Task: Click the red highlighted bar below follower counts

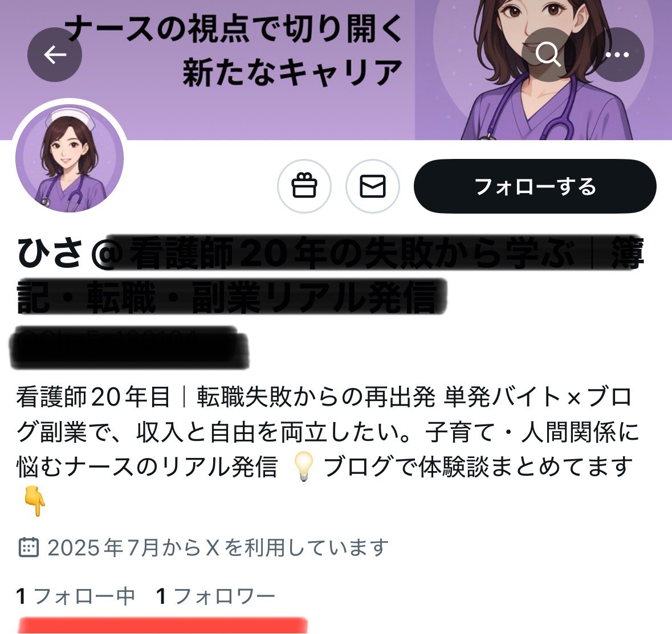Action: point(163,625)
